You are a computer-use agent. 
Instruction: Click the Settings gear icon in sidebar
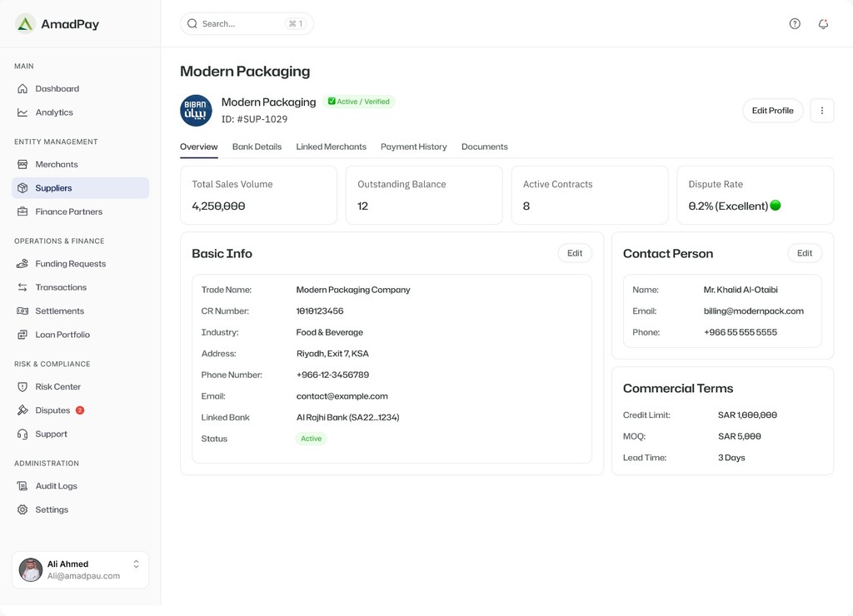click(22, 509)
